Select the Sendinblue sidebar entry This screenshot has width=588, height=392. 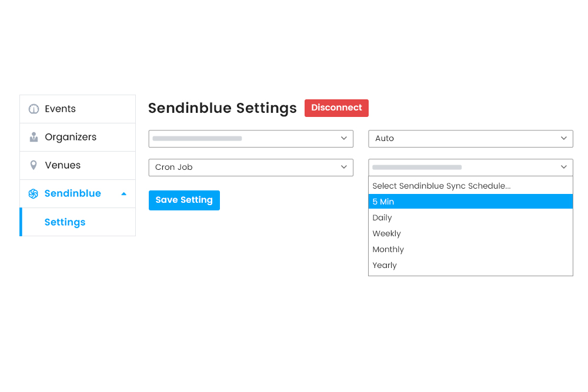pos(72,193)
